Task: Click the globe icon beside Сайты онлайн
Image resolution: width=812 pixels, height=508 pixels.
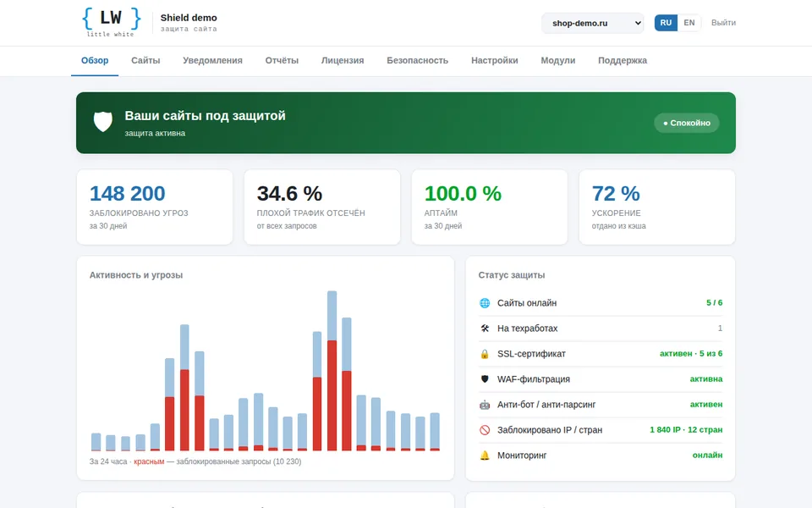Action: tap(485, 303)
